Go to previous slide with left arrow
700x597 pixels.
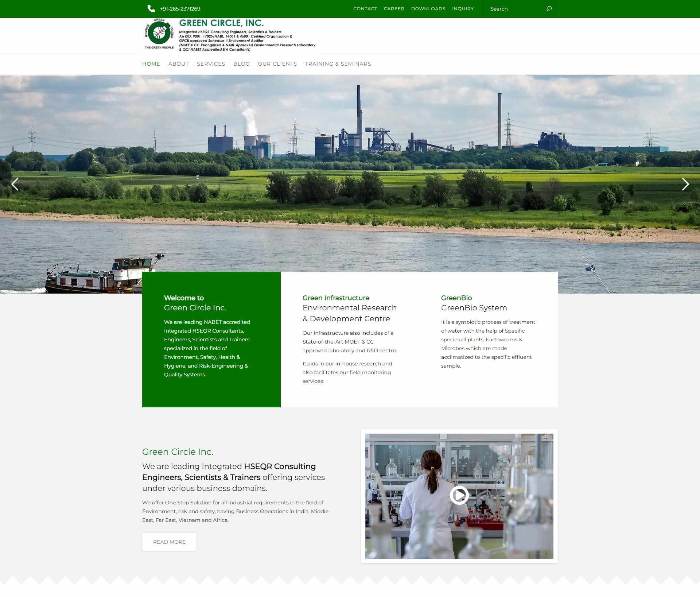15,184
